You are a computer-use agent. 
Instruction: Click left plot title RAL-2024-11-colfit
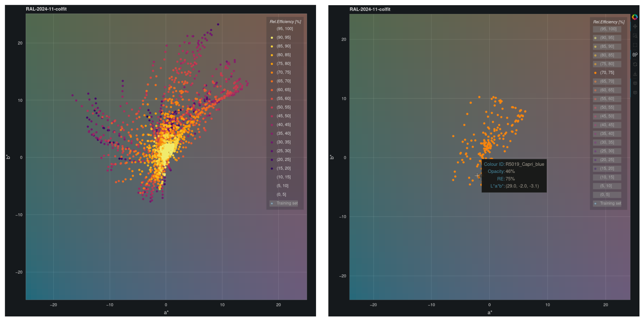46,9
